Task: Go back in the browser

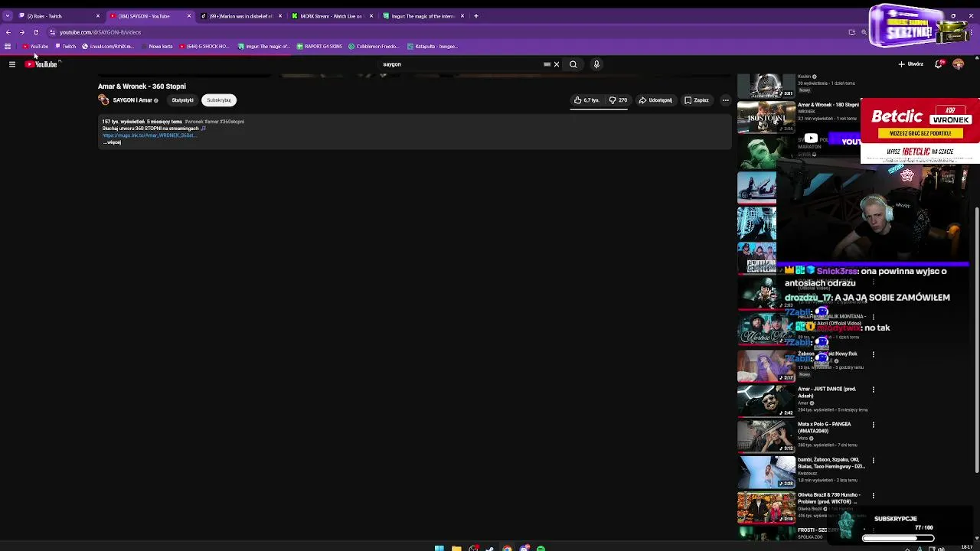Action: point(8,32)
